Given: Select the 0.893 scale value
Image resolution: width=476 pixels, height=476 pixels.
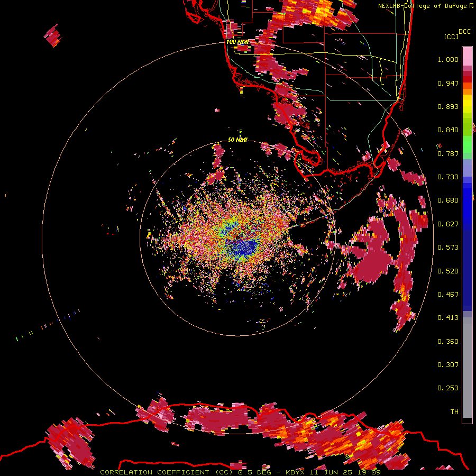Looking at the screenshot, I should point(448,106).
